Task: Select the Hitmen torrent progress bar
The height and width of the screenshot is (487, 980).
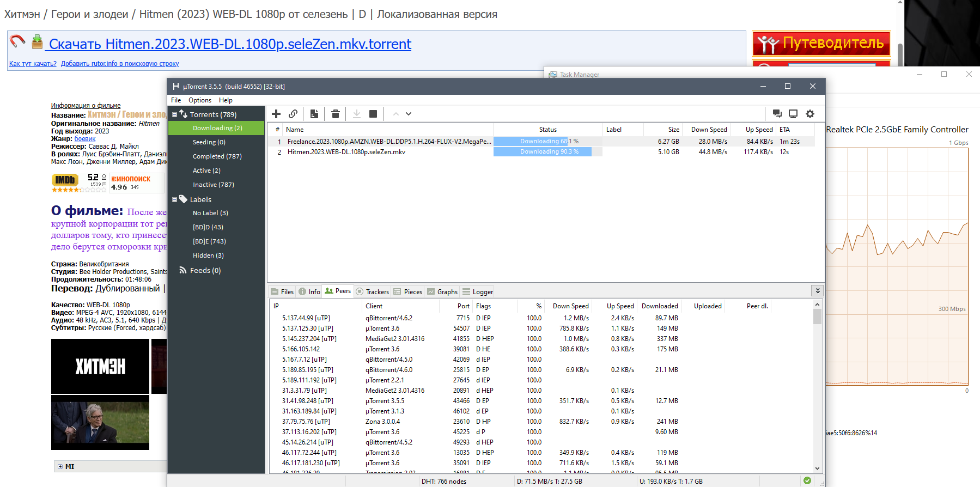Action: (x=547, y=152)
